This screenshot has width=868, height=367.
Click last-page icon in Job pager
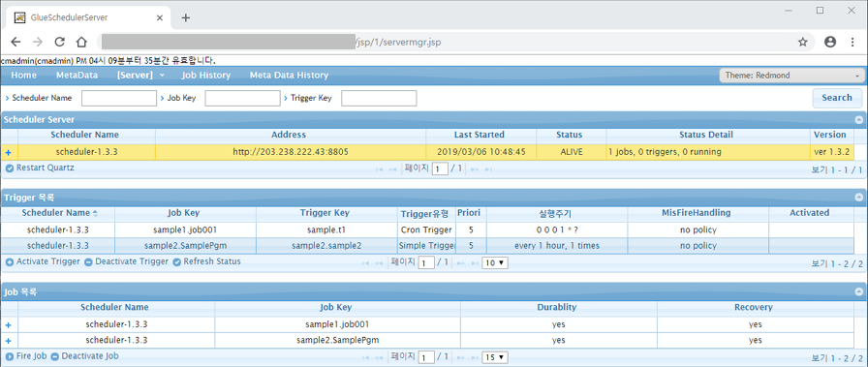click(x=475, y=358)
